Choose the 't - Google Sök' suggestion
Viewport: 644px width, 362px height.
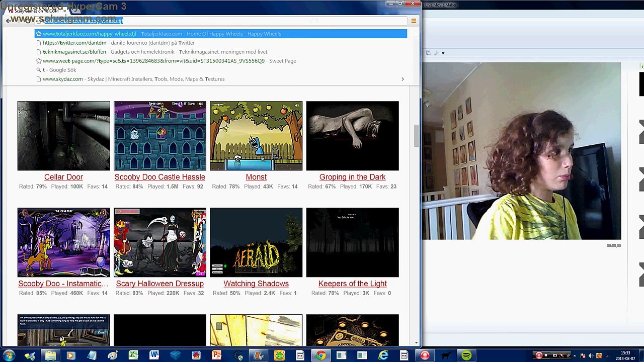point(220,70)
